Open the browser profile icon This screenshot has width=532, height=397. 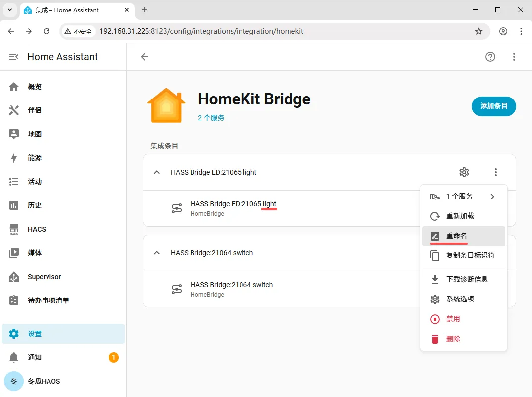[x=503, y=31]
